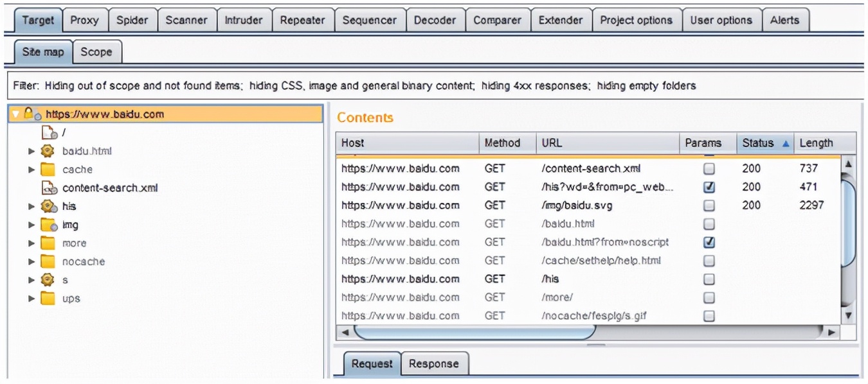Open the Scanner tab
868x384 pixels.
click(186, 20)
